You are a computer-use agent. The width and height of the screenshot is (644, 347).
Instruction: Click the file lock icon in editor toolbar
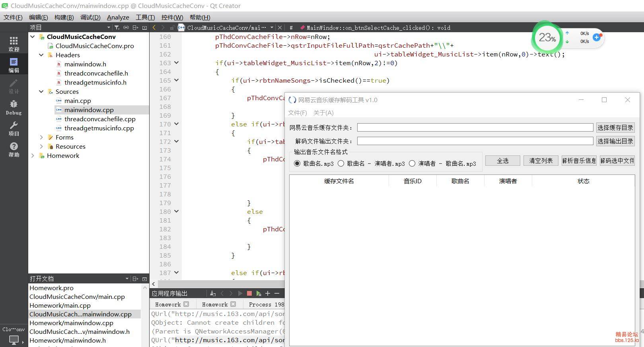[172, 27]
